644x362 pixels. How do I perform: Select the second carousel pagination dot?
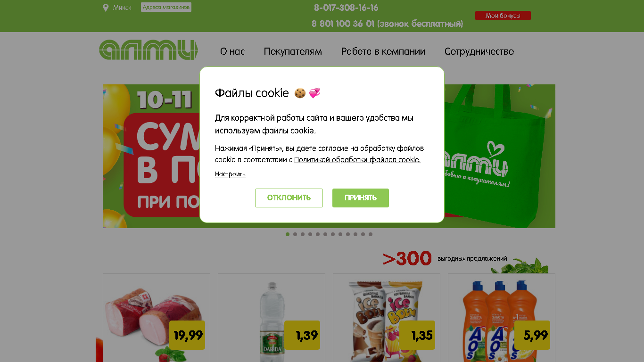295,234
